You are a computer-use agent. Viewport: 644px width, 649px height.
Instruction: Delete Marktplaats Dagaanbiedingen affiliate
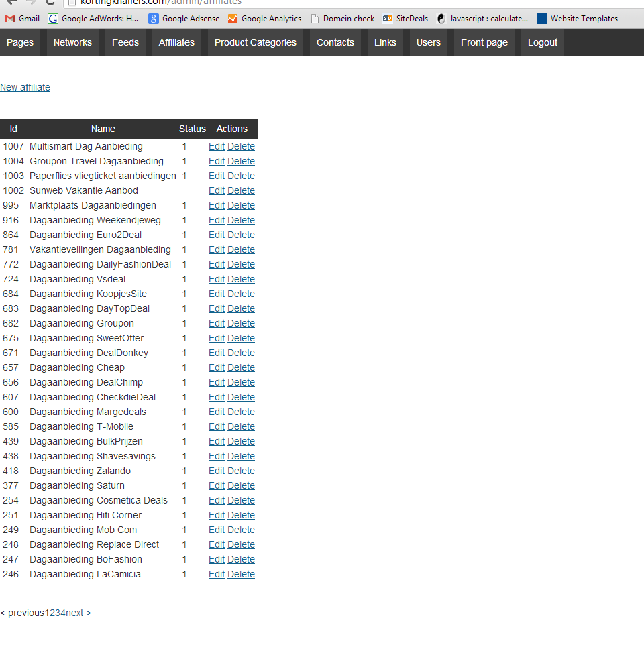[x=241, y=205]
